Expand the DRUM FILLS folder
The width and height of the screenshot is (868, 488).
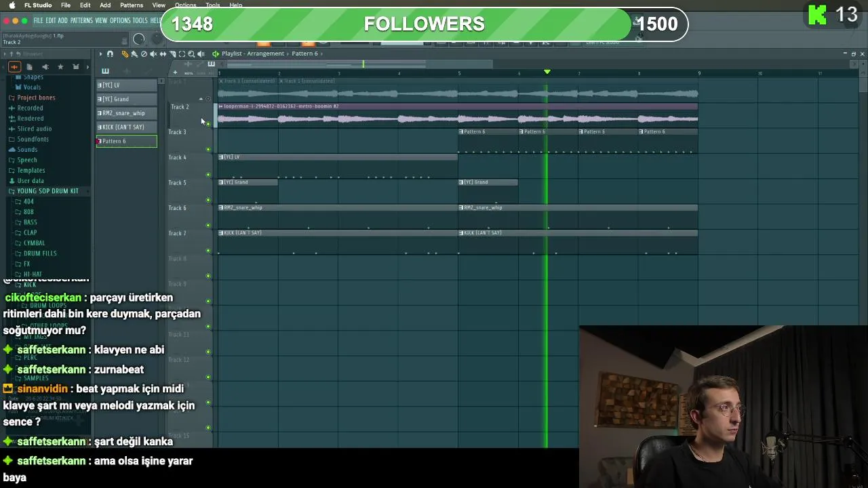(x=40, y=253)
